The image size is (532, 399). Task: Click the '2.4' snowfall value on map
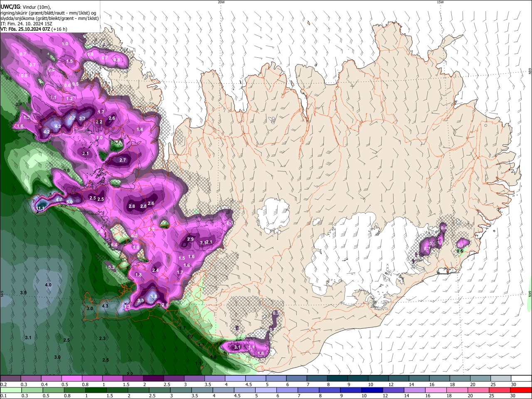pyautogui.click(x=155, y=270)
